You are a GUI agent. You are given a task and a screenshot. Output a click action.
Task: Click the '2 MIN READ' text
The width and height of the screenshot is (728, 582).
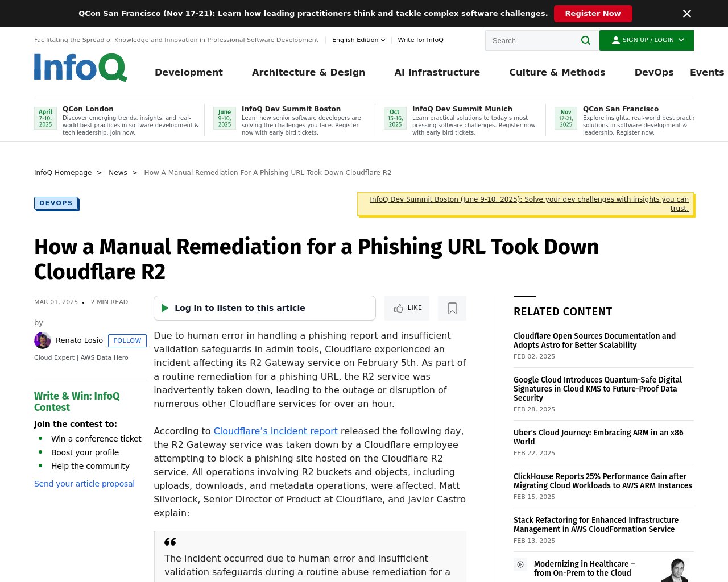109,302
